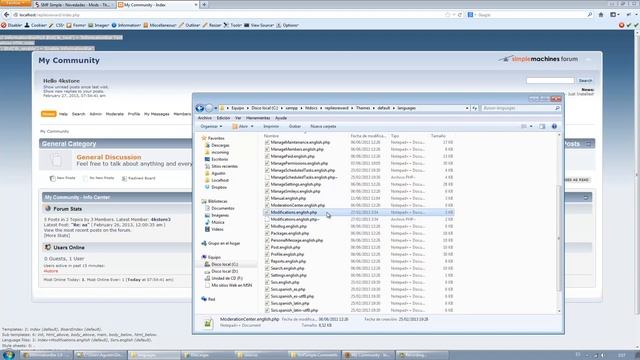Open the Red network node
Screen dimensions: 640x360
pyautogui.click(x=211, y=299)
